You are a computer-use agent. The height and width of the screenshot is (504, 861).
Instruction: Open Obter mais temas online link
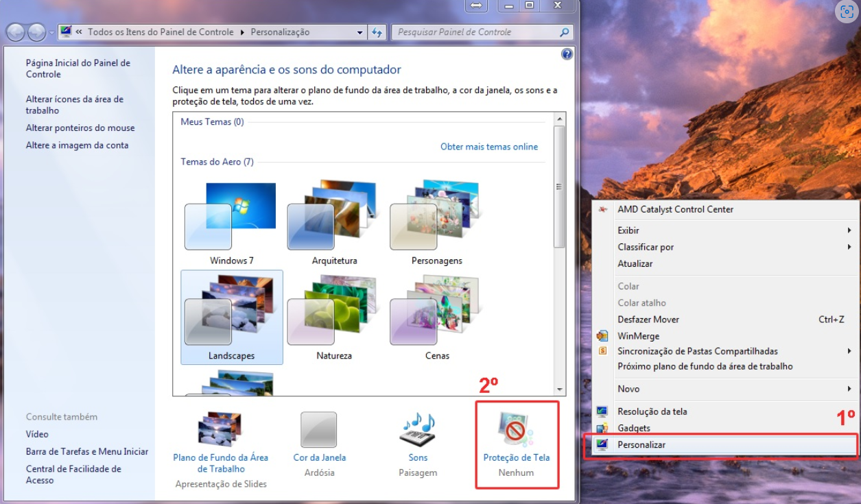489,147
